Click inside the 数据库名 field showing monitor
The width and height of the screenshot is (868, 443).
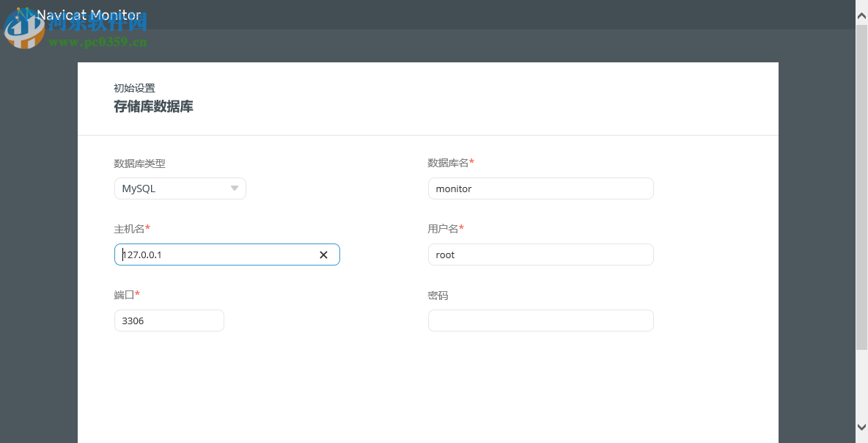540,188
